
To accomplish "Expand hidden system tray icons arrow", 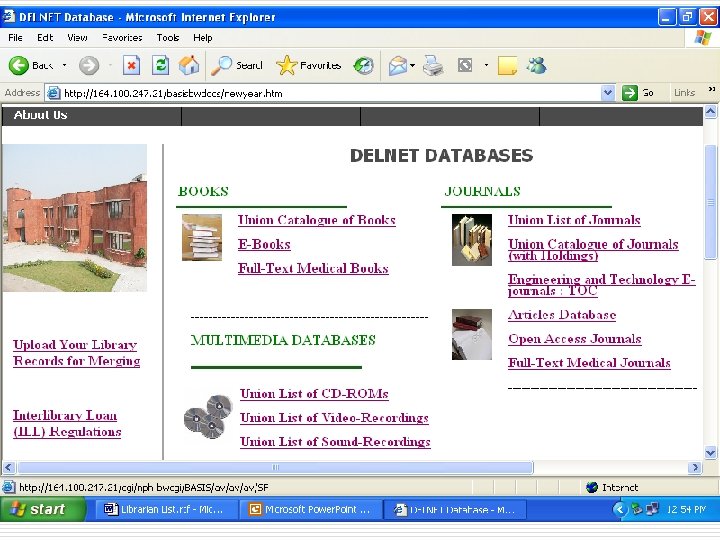I will pyautogui.click(x=619, y=509).
